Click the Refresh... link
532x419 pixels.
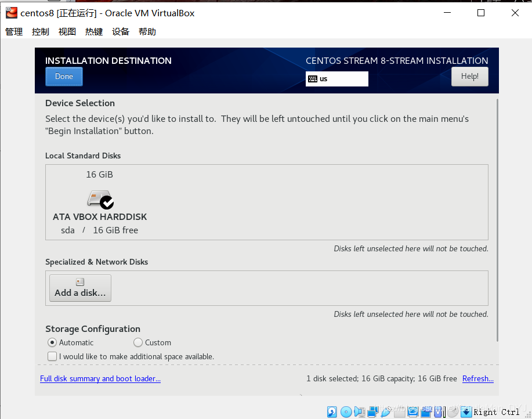[x=477, y=378]
